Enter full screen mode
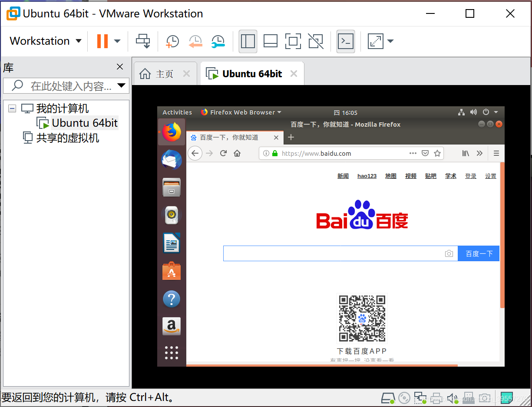The width and height of the screenshot is (532, 407). click(x=293, y=41)
